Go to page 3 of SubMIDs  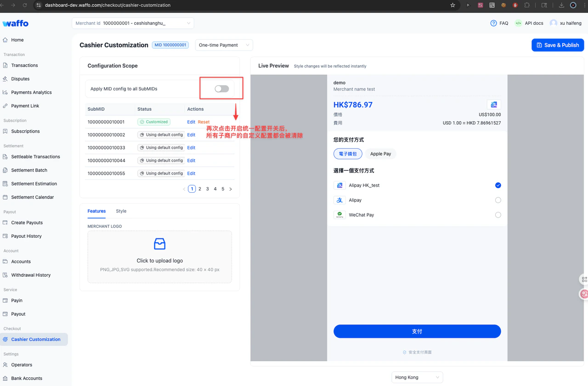(x=208, y=189)
